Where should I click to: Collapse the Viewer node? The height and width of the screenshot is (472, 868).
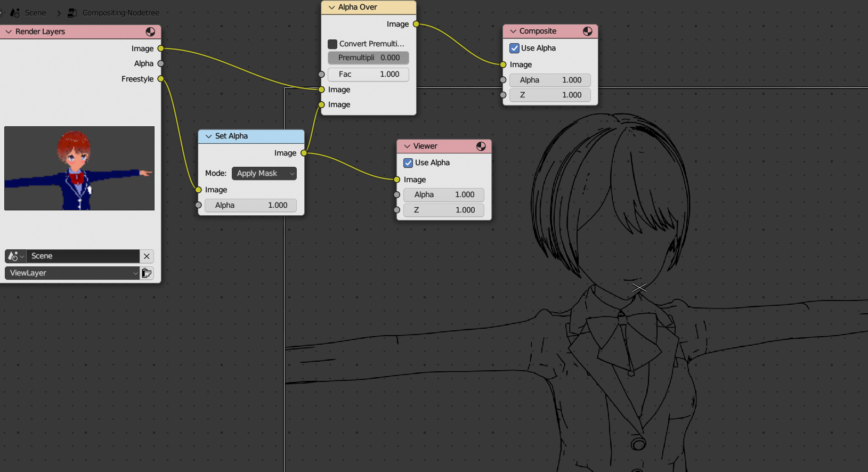[407, 146]
